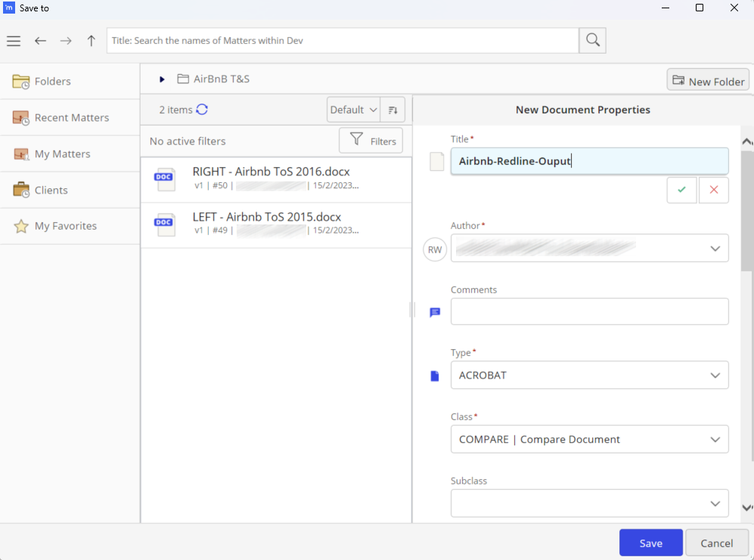Open the Type ACROBAT dropdown
The height and width of the screenshot is (560, 754).
coord(590,375)
